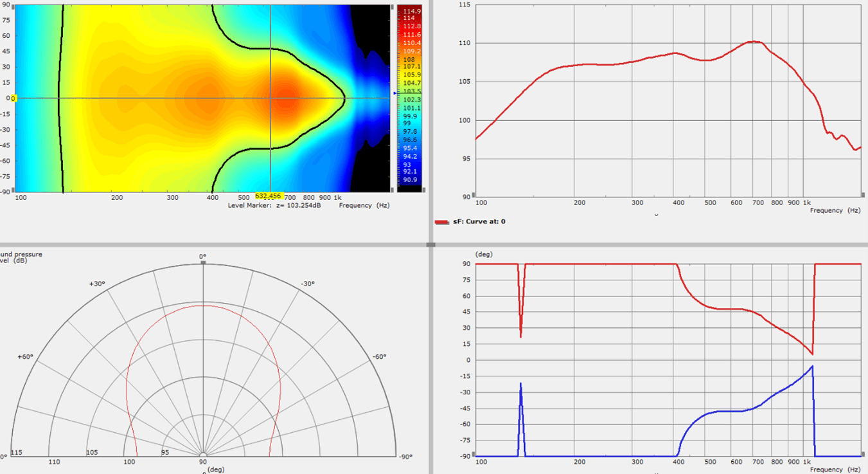Click gray handle at beamwidth chart's -90 label

(476, 456)
